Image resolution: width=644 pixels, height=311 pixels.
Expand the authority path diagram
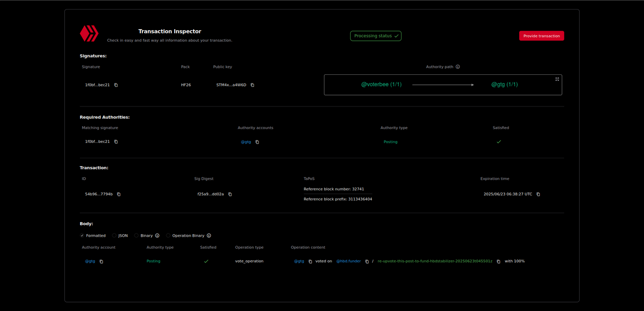click(557, 79)
